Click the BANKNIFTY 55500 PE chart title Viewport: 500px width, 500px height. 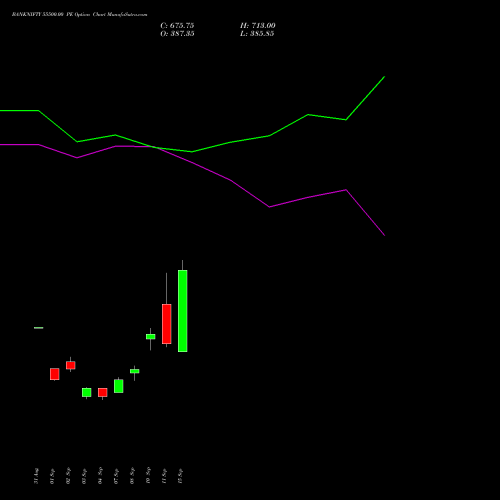(79, 14)
